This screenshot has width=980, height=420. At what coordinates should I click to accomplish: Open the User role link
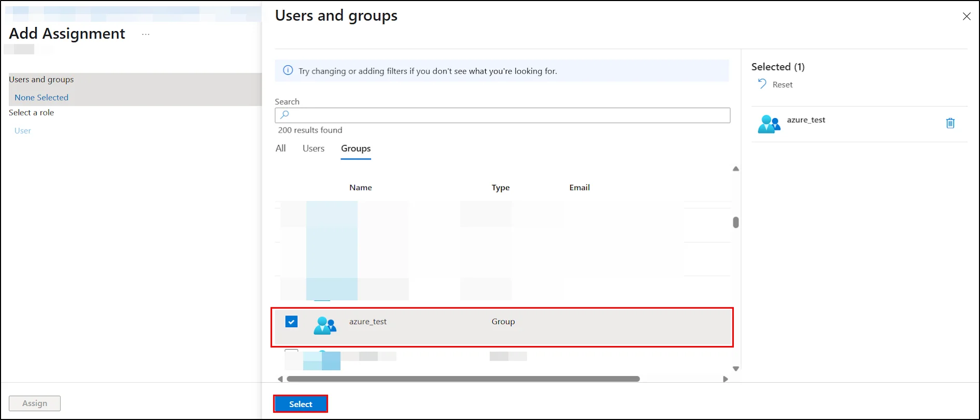(23, 131)
